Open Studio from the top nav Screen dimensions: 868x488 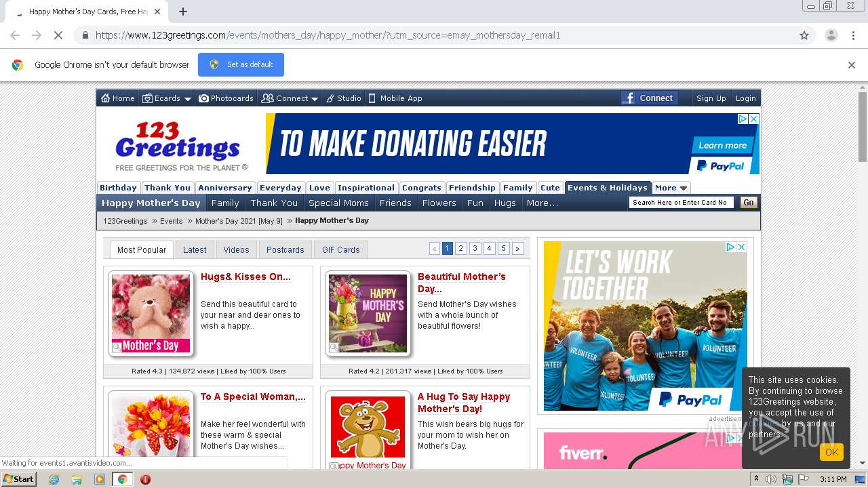[344, 98]
